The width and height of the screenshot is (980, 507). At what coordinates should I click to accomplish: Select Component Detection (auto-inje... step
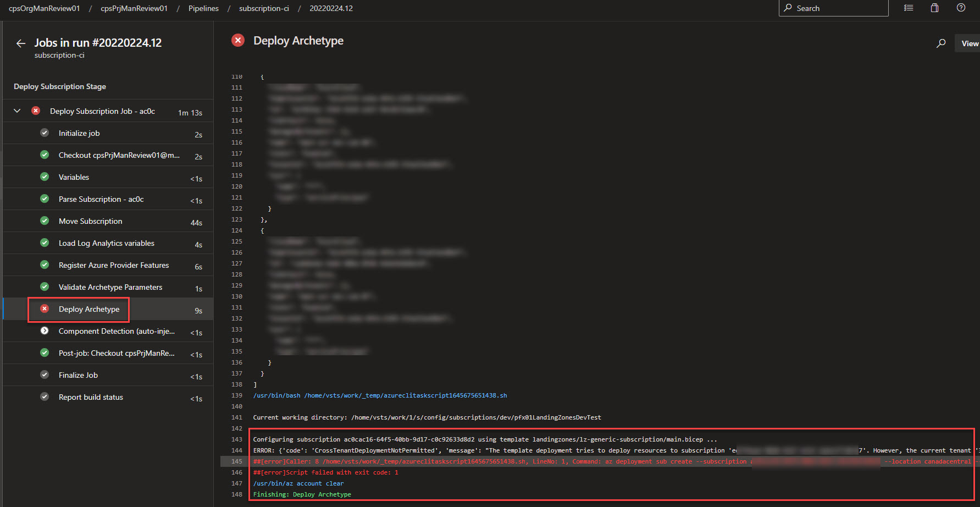108,331
